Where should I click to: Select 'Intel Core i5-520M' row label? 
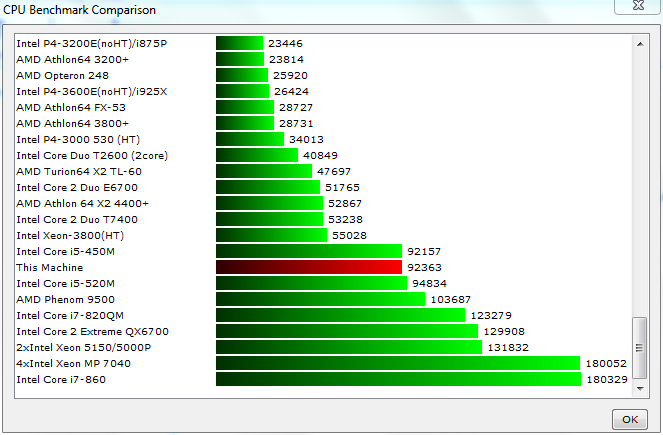click(66, 284)
